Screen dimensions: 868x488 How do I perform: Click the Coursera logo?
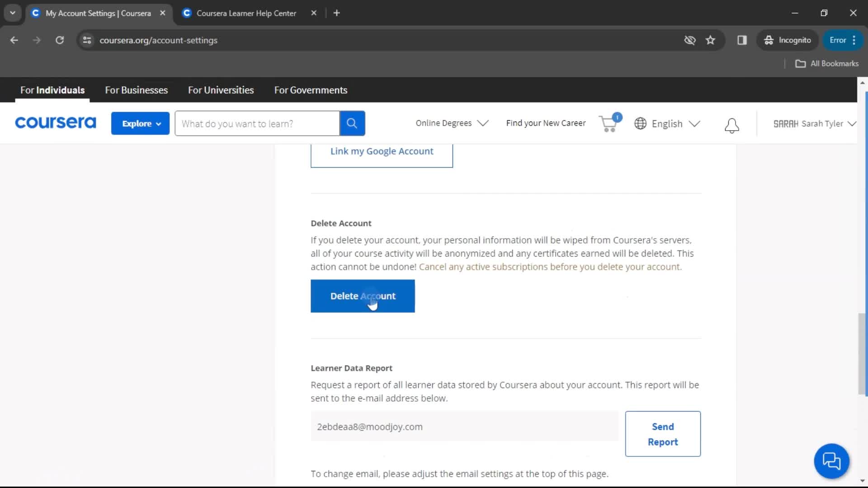[x=56, y=123]
